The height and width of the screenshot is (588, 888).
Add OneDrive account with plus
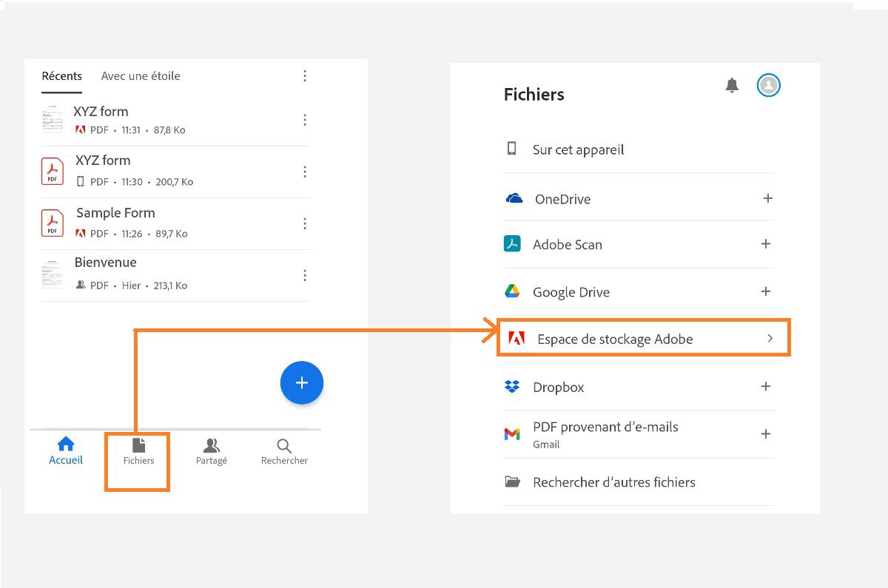pyautogui.click(x=767, y=198)
